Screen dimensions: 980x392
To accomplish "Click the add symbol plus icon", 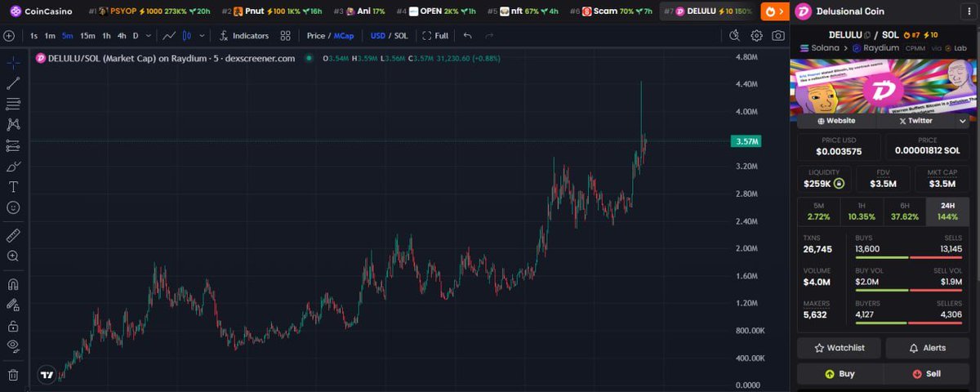I will click(9, 36).
